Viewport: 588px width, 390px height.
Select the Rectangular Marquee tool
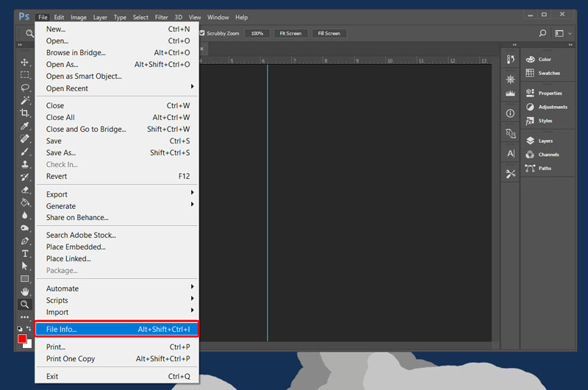coord(25,75)
